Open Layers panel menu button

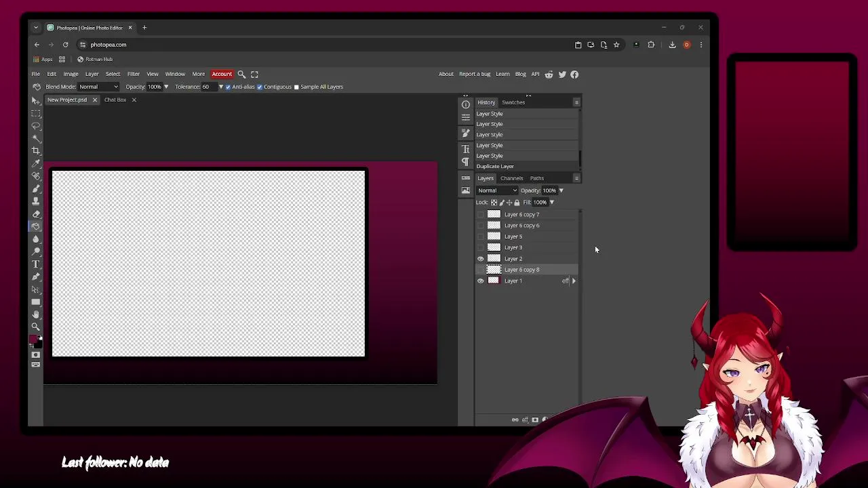[x=576, y=178]
